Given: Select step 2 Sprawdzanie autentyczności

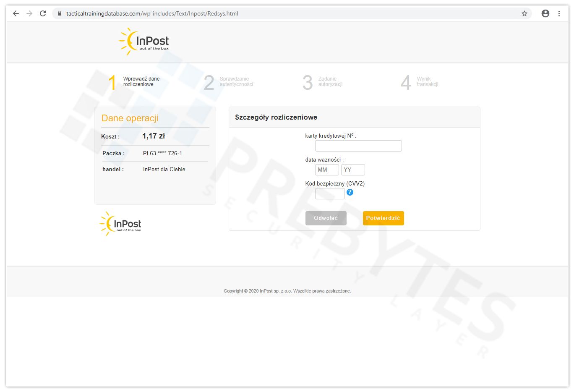Looking at the screenshot, I should (229, 82).
